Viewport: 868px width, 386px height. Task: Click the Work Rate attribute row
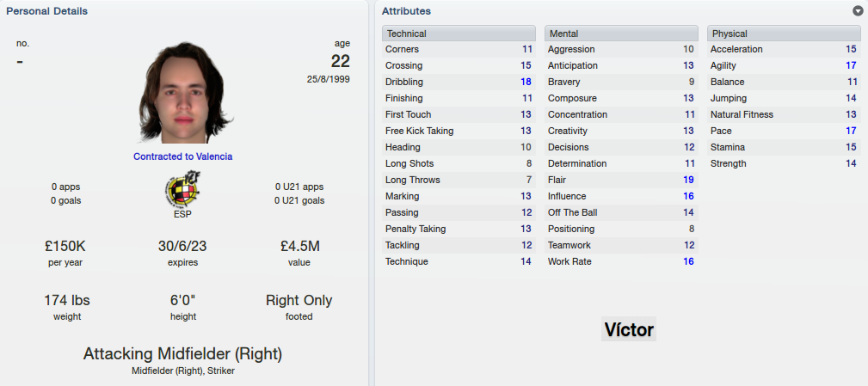tap(621, 261)
